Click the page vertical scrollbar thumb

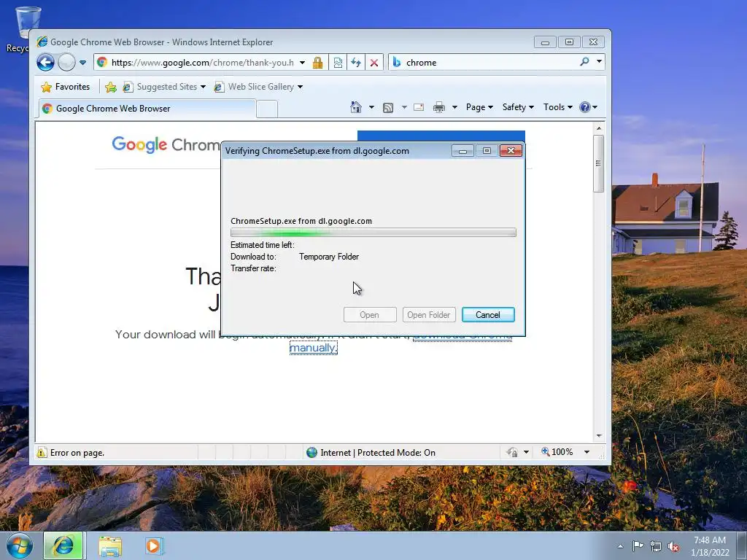[x=599, y=163]
